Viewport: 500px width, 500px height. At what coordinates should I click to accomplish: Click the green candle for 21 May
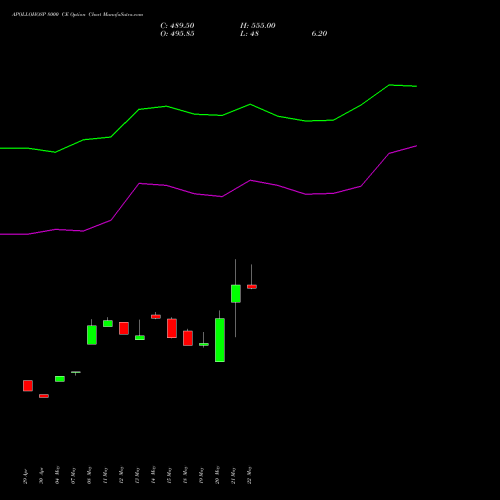click(x=236, y=294)
